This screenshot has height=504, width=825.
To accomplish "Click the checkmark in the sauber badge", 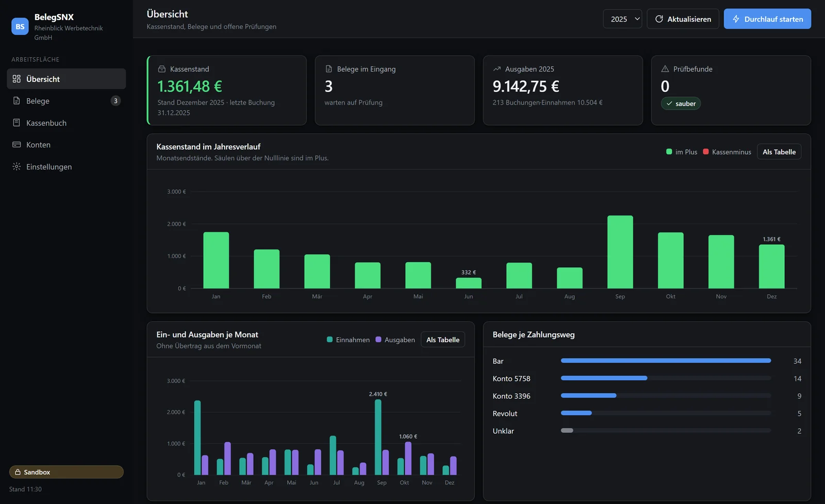I will [669, 104].
